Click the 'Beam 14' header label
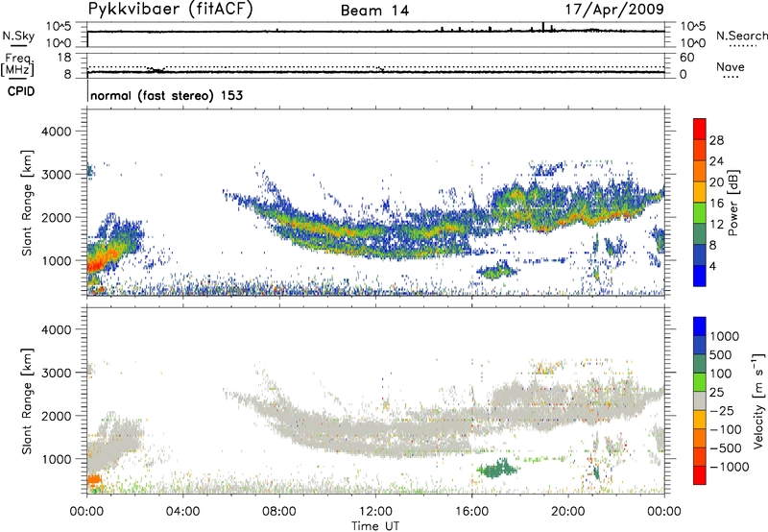 (x=374, y=11)
